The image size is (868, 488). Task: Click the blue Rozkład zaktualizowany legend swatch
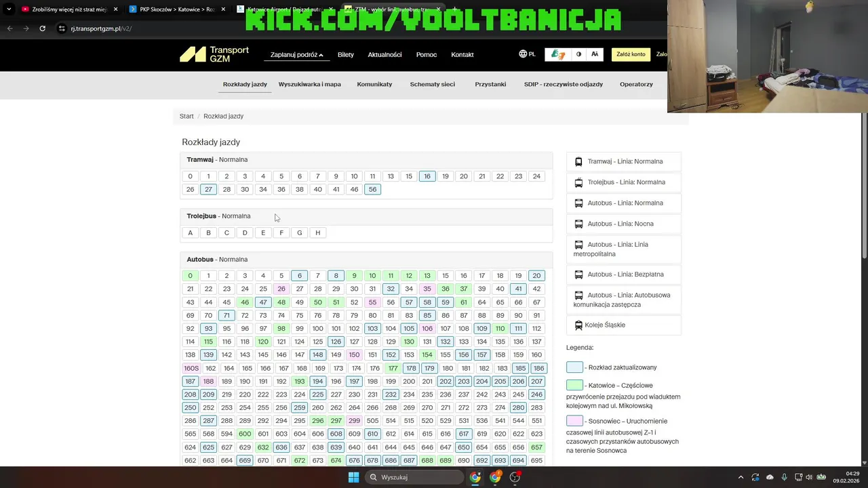pos(574,367)
